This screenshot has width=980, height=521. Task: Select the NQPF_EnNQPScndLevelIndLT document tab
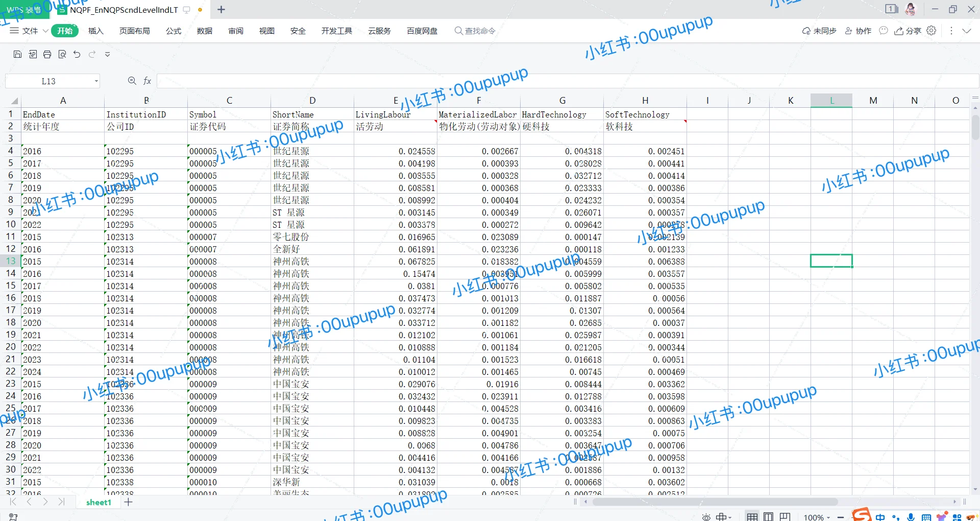click(x=124, y=10)
